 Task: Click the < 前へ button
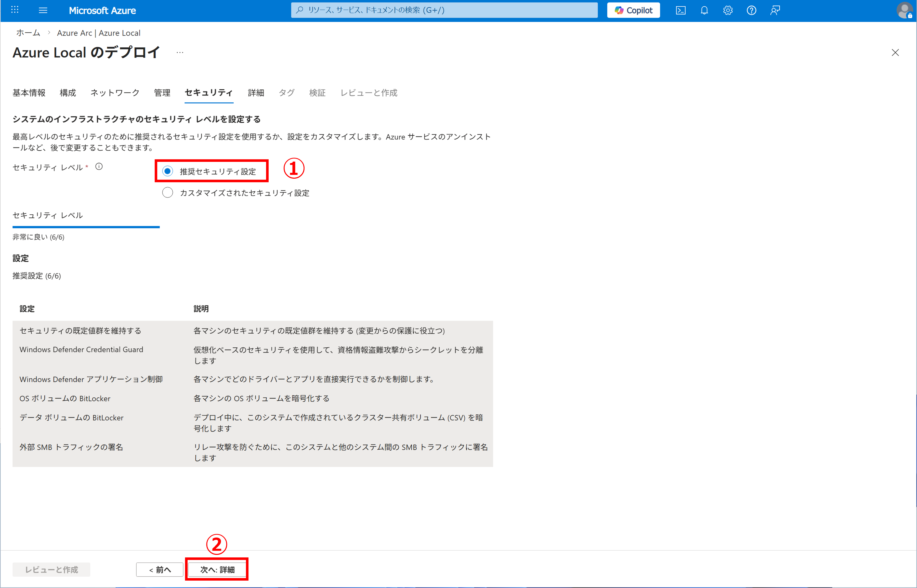coord(160,569)
